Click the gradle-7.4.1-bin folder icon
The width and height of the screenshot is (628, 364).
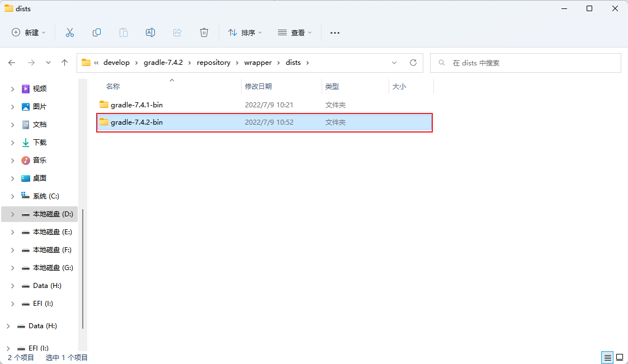pyautogui.click(x=103, y=105)
